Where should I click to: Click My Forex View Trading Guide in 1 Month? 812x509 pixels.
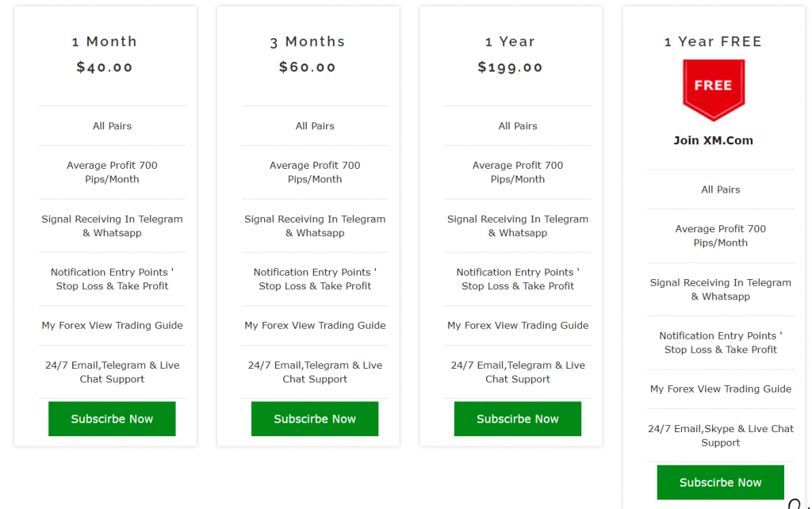(x=113, y=325)
